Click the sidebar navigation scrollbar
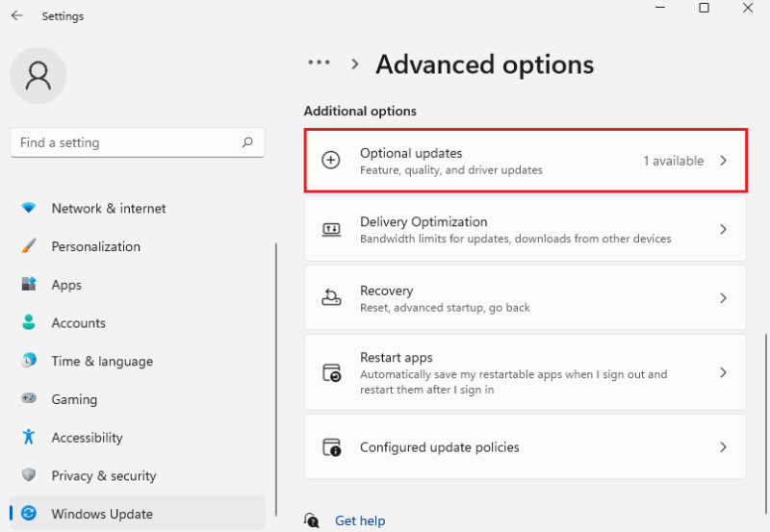Screen dimensions: 770x532 [x=276, y=379]
